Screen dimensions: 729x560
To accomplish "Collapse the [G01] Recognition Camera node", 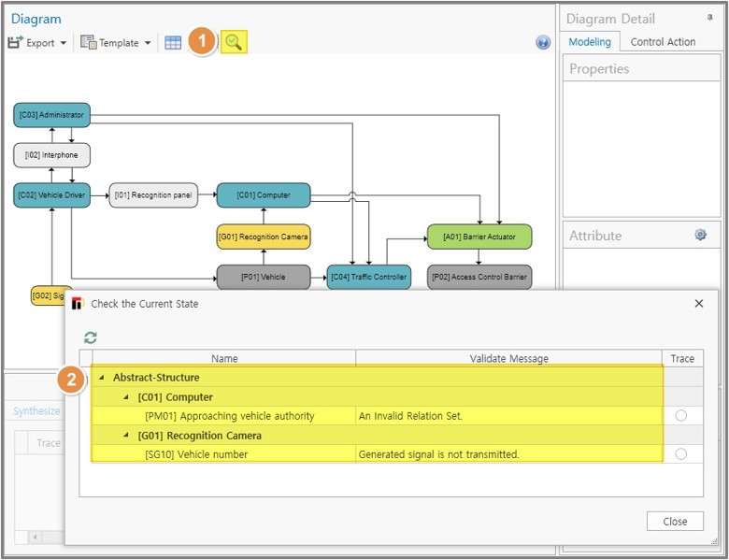I will click(126, 436).
